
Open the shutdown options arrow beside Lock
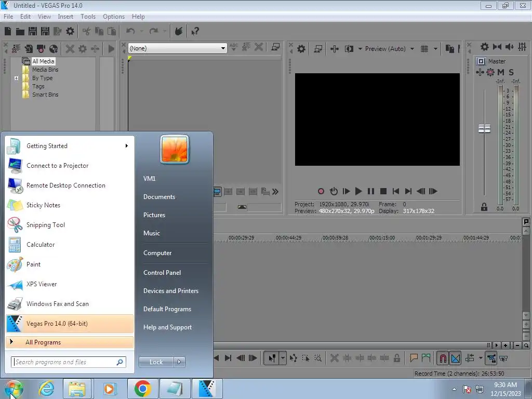(x=179, y=362)
